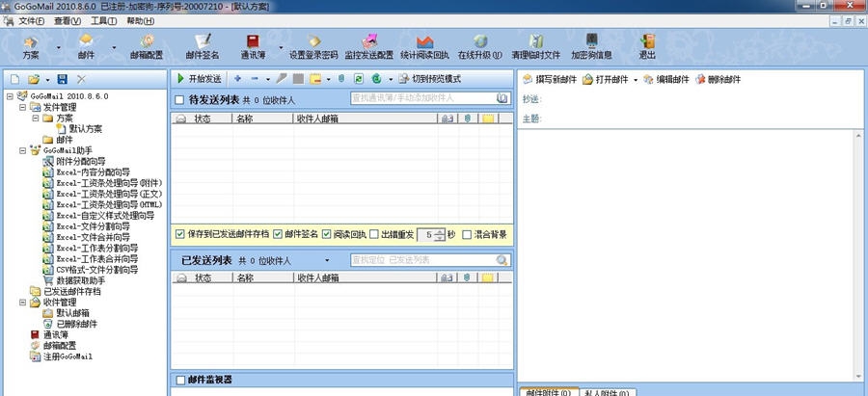Click 撰写新邮件 button

(x=550, y=80)
